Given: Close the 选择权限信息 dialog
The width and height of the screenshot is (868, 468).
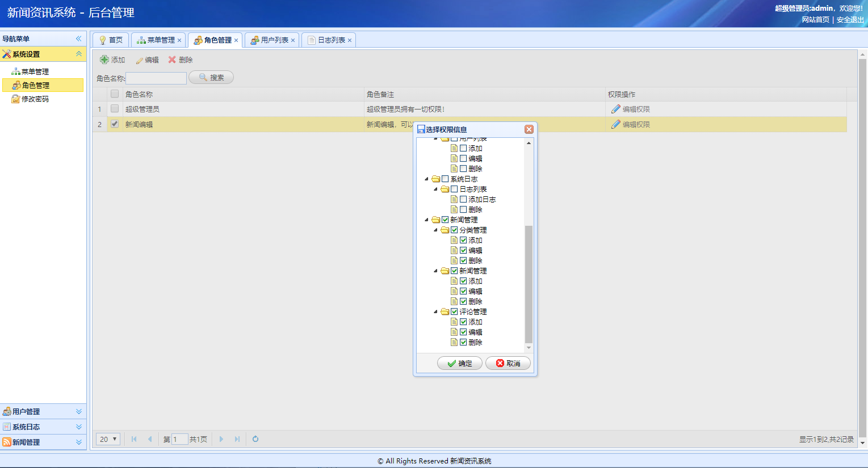Looking at the screenshot, I should 529,129.
